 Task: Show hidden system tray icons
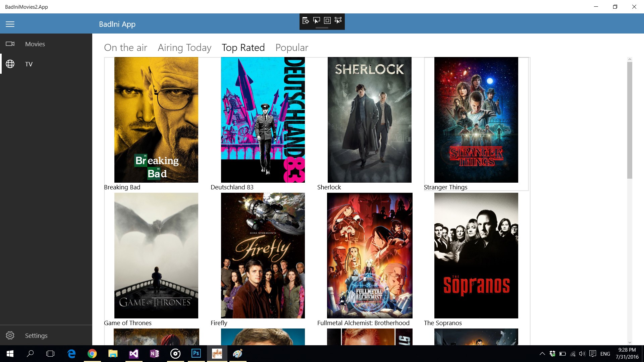pyautogui.click(x=542, y=354)
